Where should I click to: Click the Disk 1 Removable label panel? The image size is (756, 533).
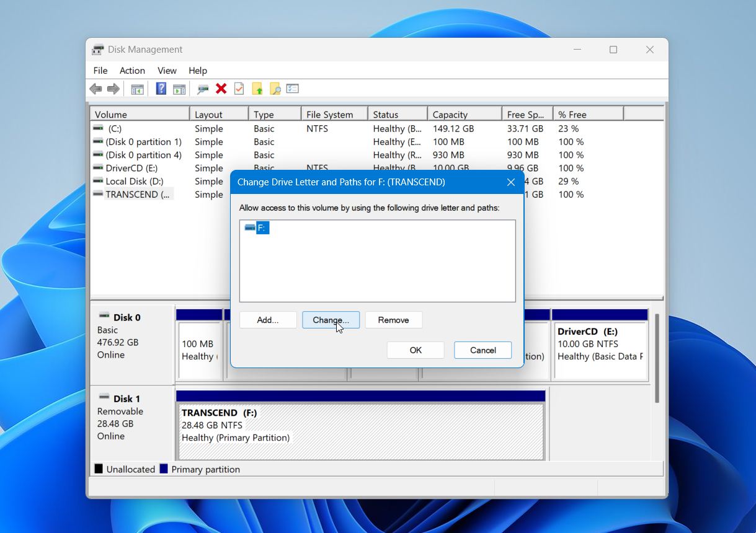(132, 423)
